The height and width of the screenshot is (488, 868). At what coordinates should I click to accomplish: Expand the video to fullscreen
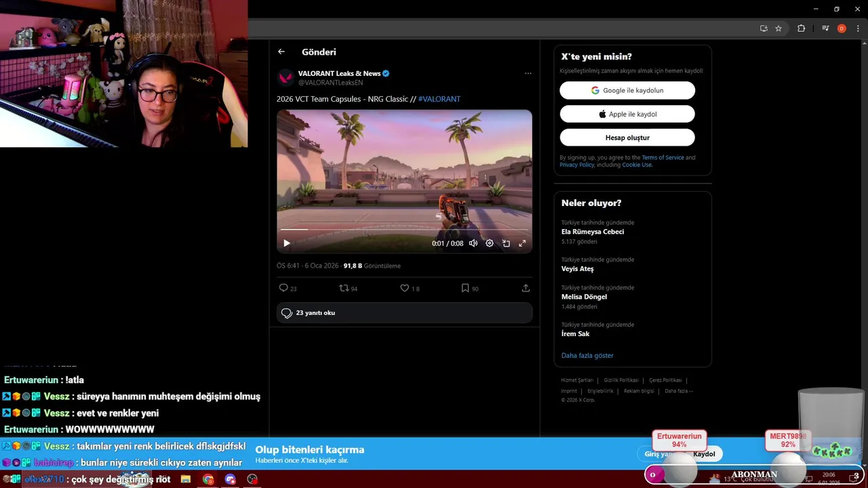(522, 243)
